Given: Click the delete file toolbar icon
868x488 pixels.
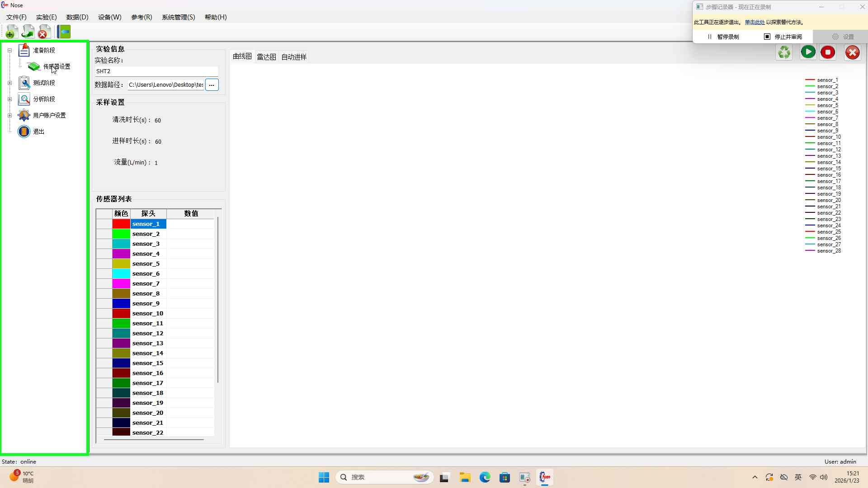Looking at the screenshot, I should click(x=44, y=32).
